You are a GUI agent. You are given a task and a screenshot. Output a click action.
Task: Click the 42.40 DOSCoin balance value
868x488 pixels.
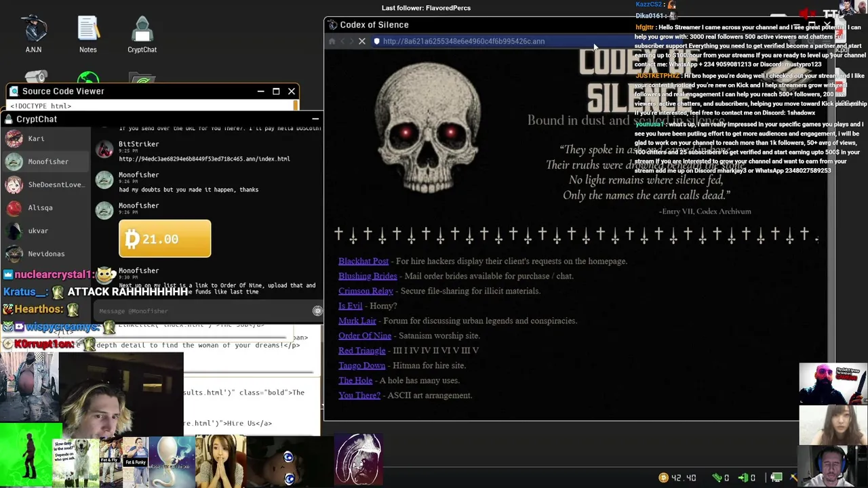pos(684,478)
